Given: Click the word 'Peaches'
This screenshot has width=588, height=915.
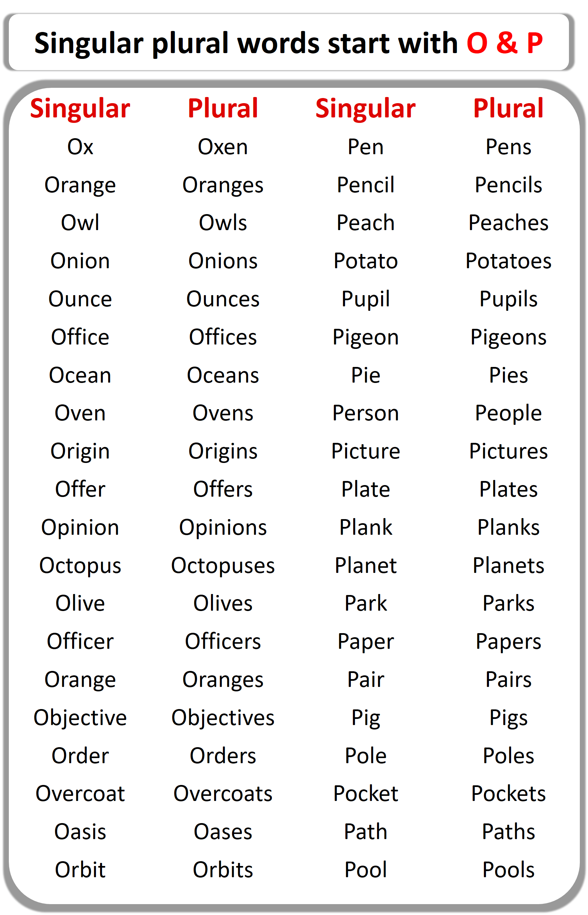Looking at the screenshot, I should pos(508,223).
